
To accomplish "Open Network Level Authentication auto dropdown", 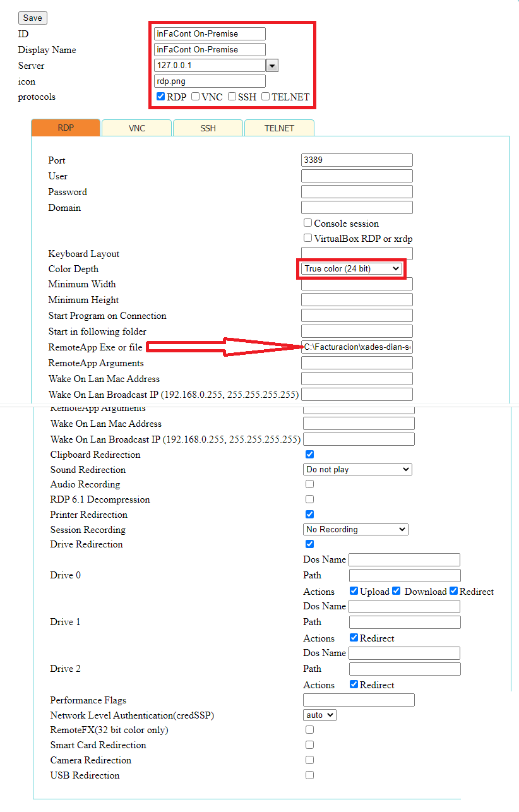I will pos(319,715).
